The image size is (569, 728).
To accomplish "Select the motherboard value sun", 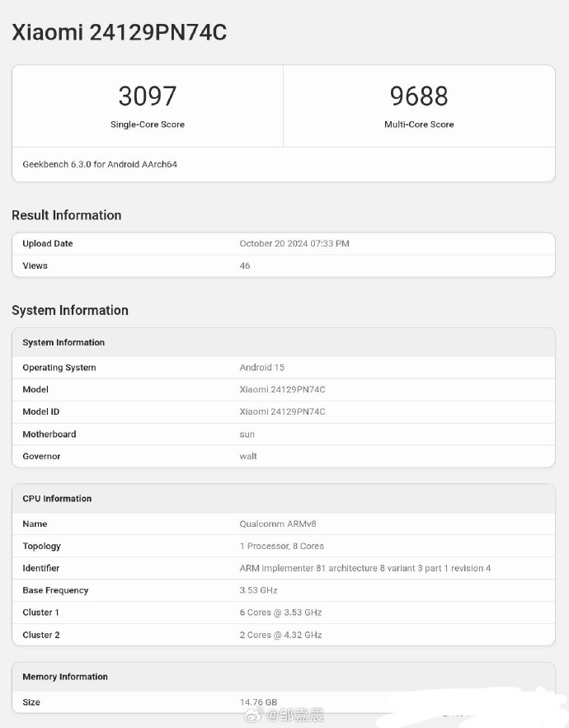I will [247, 434].
